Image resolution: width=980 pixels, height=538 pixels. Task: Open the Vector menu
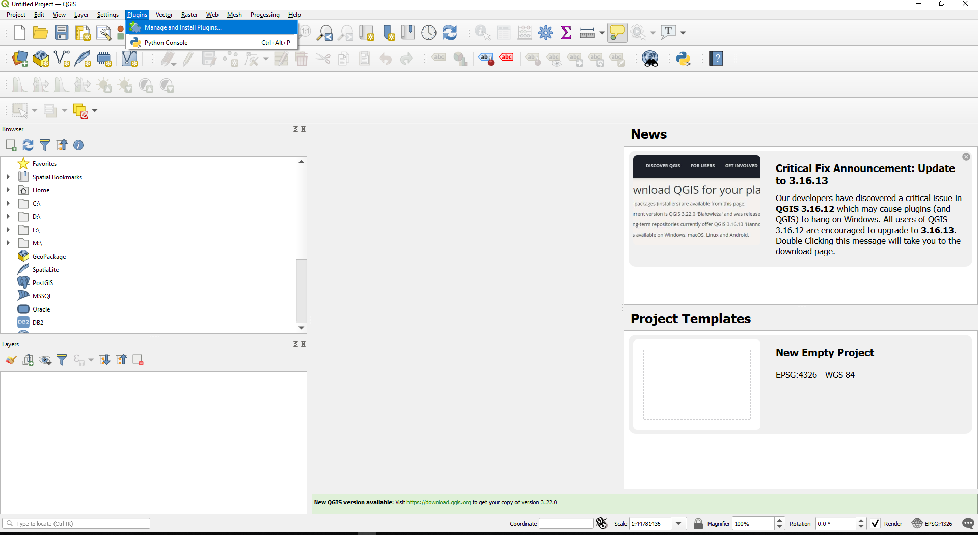164,14
